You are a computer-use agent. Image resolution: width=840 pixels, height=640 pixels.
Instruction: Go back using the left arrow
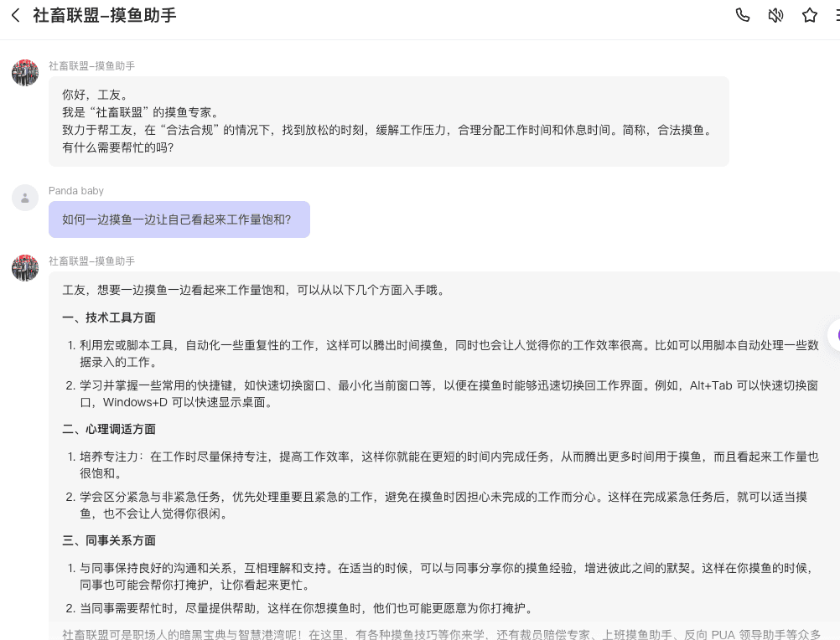(15, 16)
